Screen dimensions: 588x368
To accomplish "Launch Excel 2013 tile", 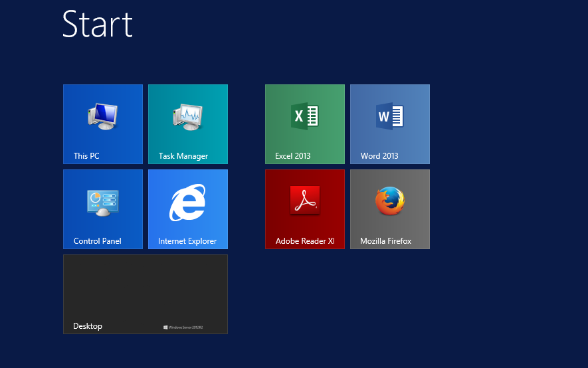I will pyautogui.click(x=305, y=124).
